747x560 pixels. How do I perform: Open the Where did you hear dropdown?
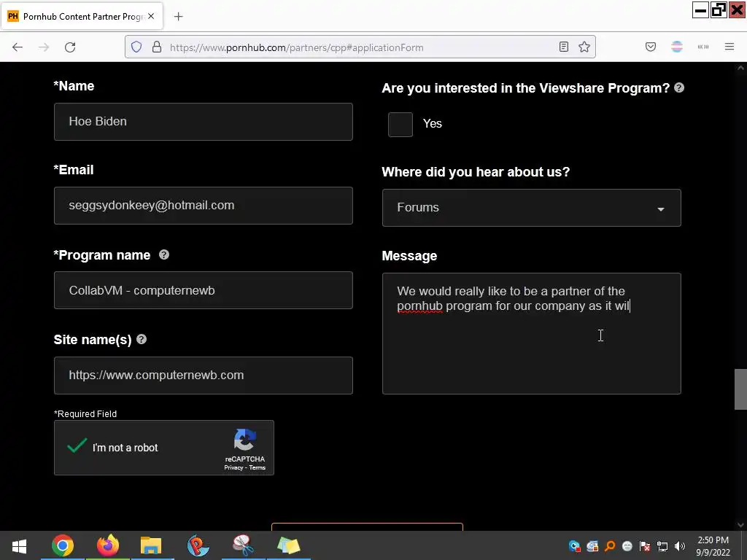[531, 208]
